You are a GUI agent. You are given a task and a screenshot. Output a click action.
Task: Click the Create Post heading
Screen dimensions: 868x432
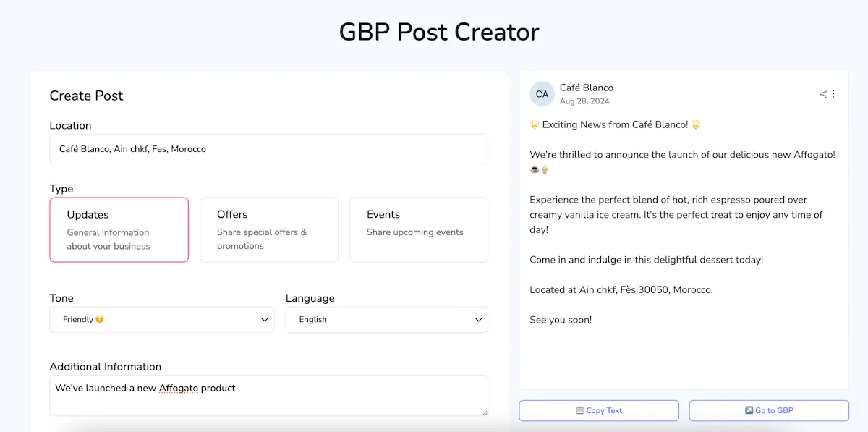point(86,96)
